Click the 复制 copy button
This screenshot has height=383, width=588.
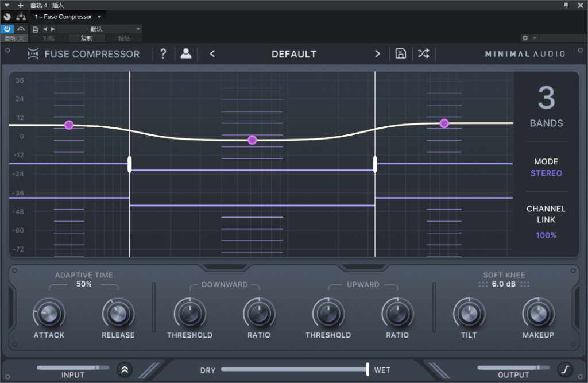click(x=86, y=38)
